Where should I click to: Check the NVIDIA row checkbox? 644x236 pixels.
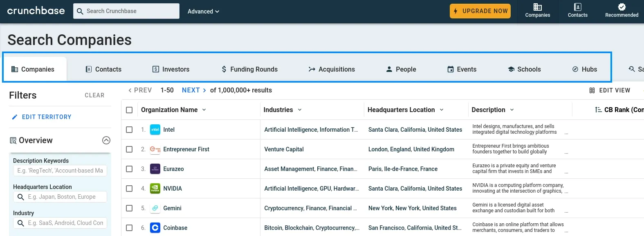click(x=129, y=189)
